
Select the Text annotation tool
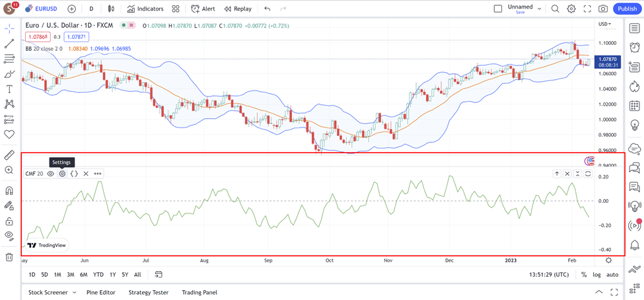pos(9,89)
